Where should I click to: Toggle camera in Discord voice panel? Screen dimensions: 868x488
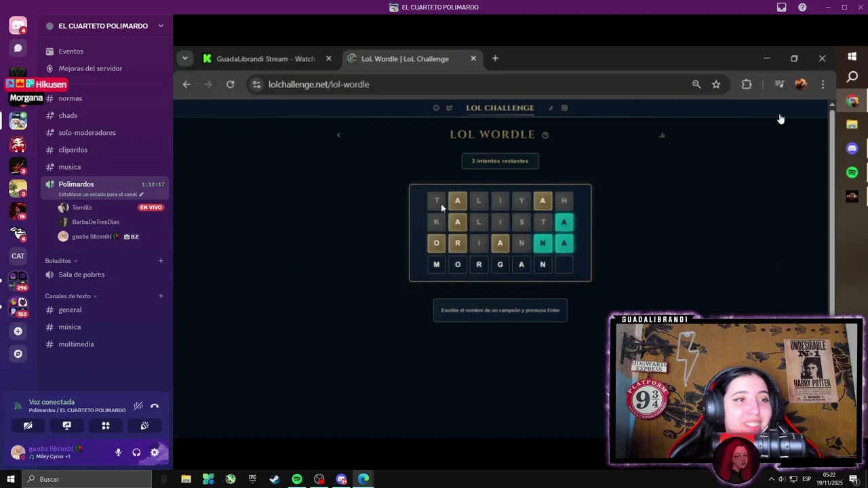[x=28, y=426]
